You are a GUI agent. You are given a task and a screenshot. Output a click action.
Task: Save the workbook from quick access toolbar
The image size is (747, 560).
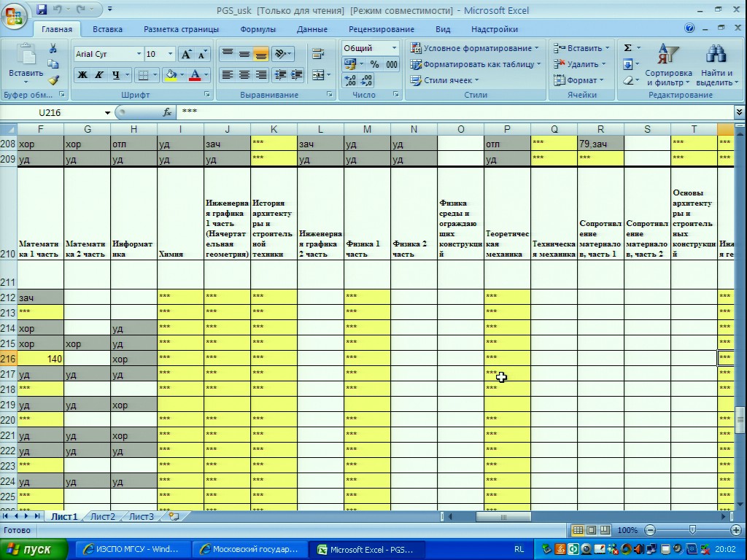[42, 9]
